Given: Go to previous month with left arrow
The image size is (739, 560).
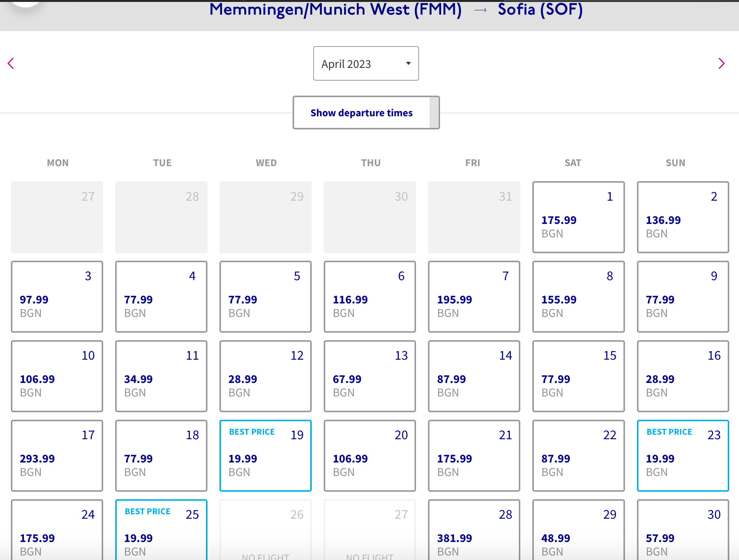Looking at the screenshot, I should pos(11,63).
